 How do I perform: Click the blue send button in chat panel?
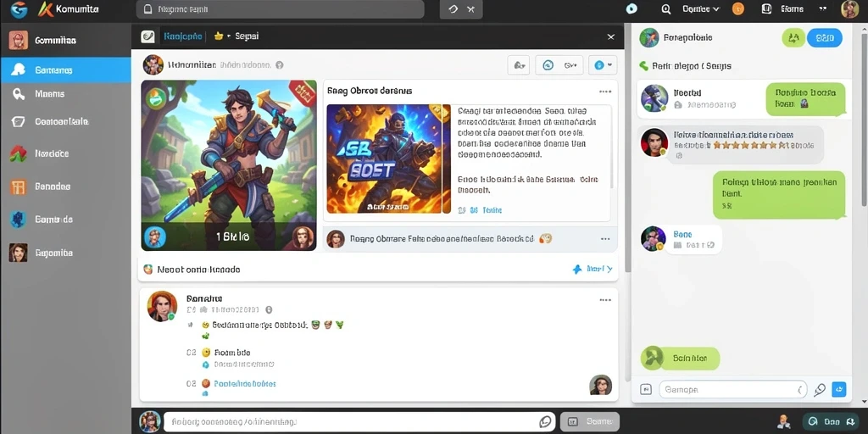839,389
